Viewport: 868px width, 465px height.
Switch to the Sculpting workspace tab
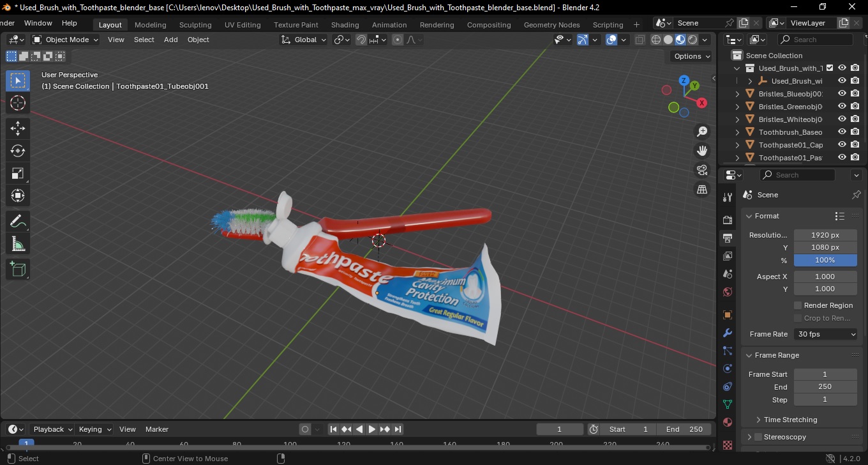tap(195, 25)
